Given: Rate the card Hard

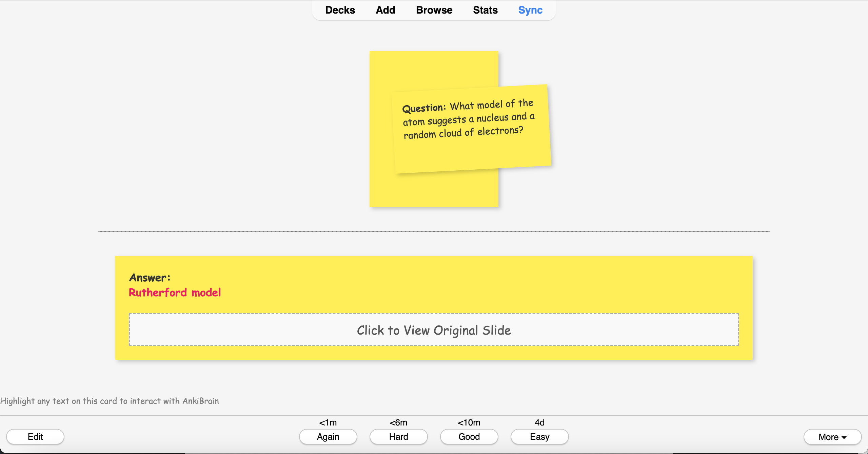Looking at the screenshot, I should point(398,437).
